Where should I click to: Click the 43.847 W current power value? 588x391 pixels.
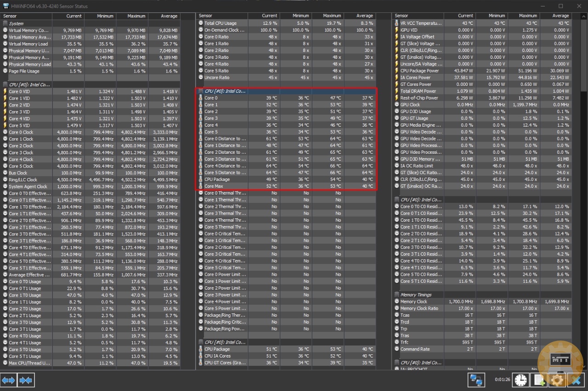pyautogui.click(x=464, y=71)
